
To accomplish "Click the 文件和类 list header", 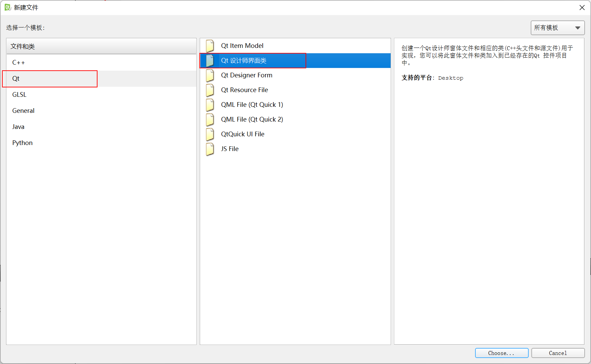I will 101,46.
